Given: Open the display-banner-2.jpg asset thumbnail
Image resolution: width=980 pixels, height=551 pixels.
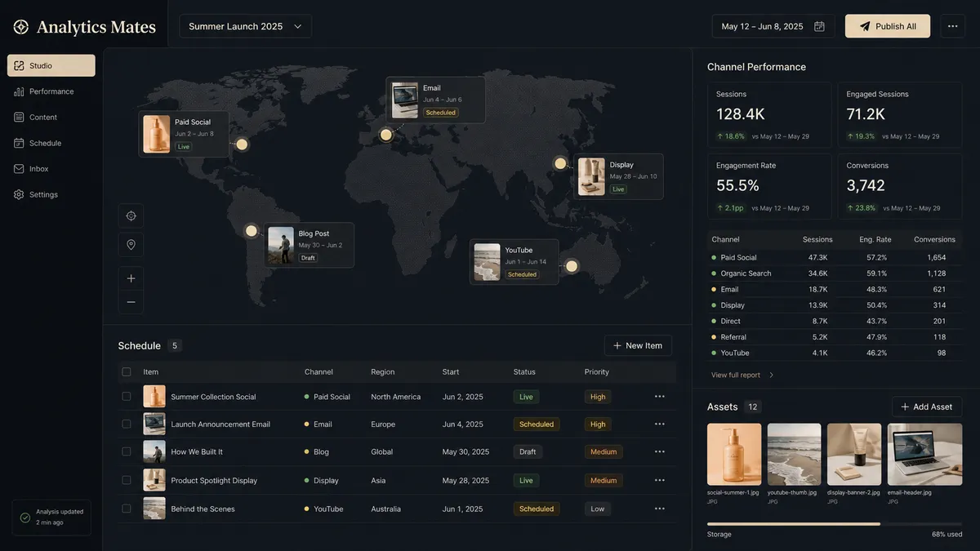Looking at the screenshot, I should (x=854, y=454).
